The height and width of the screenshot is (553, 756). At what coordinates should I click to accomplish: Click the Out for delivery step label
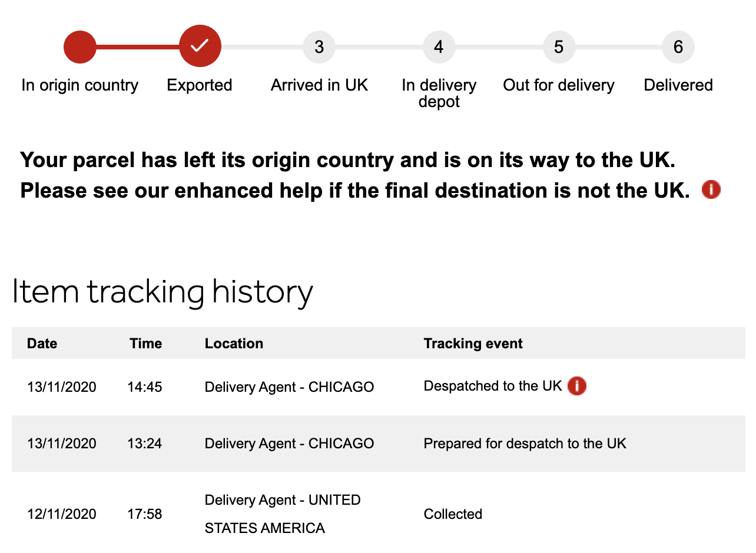point(558,85)
